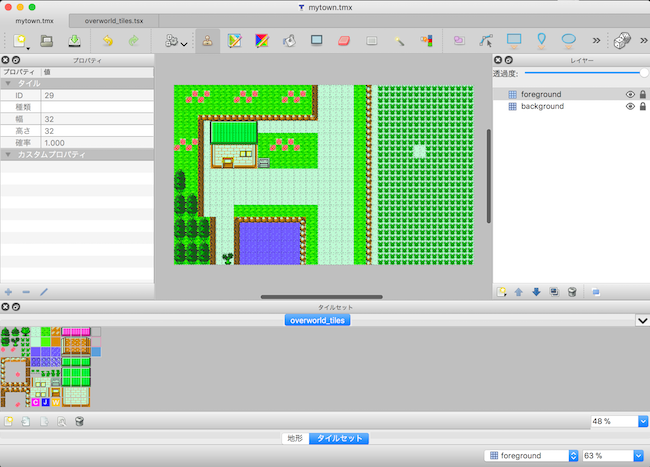
Task: Select the Select Objects tool
Action: (x=459, y=40)
